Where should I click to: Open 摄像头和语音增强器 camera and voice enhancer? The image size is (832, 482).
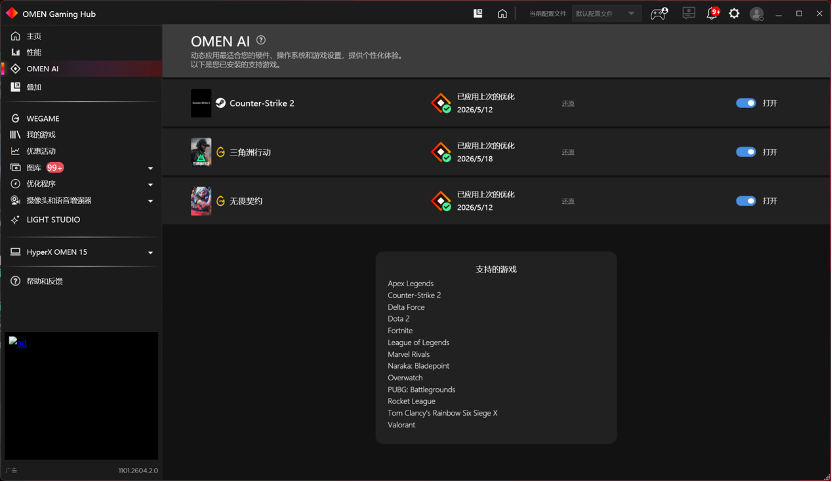click(58, 200)
